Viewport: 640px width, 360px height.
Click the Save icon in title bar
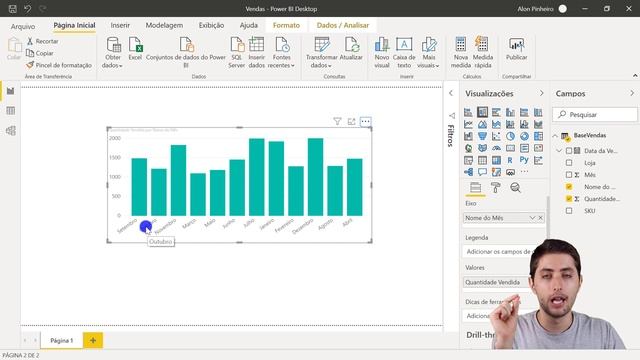pos(13,9)
